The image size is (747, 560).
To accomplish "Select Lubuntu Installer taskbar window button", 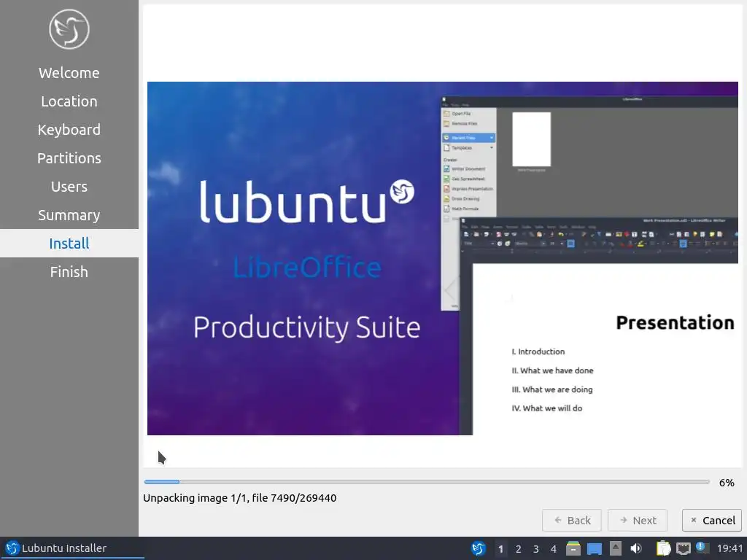I will click(72, 548).
